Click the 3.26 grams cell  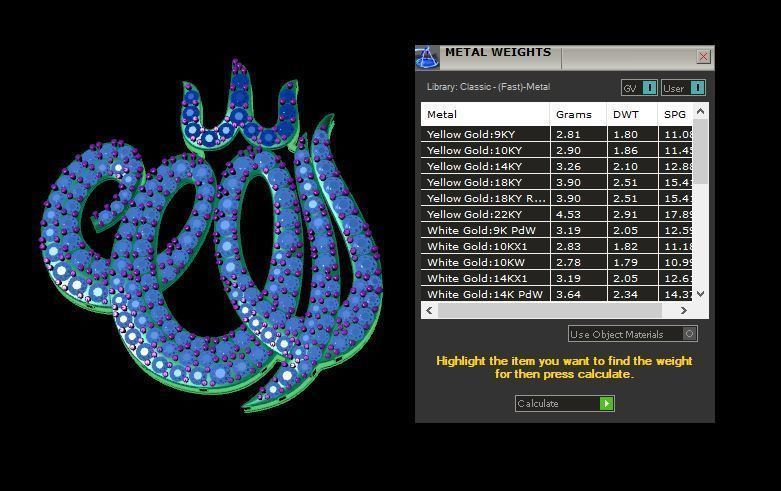578,166
